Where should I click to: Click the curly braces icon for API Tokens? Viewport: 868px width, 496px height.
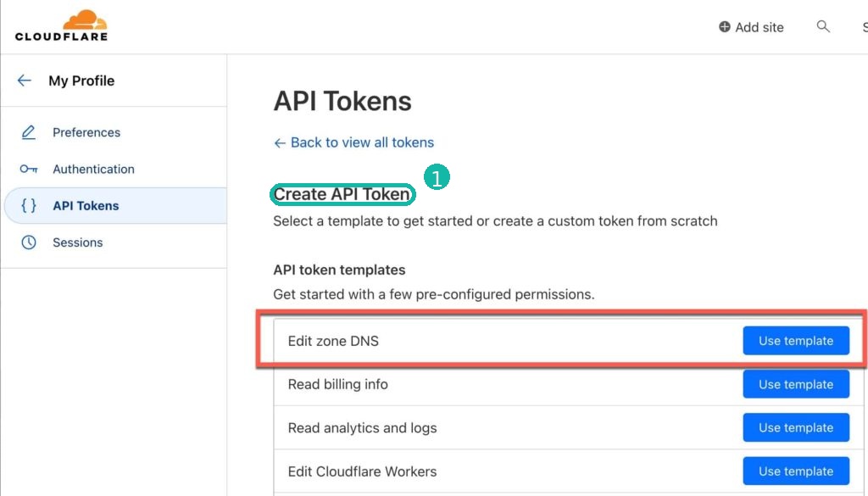[29, 205]
